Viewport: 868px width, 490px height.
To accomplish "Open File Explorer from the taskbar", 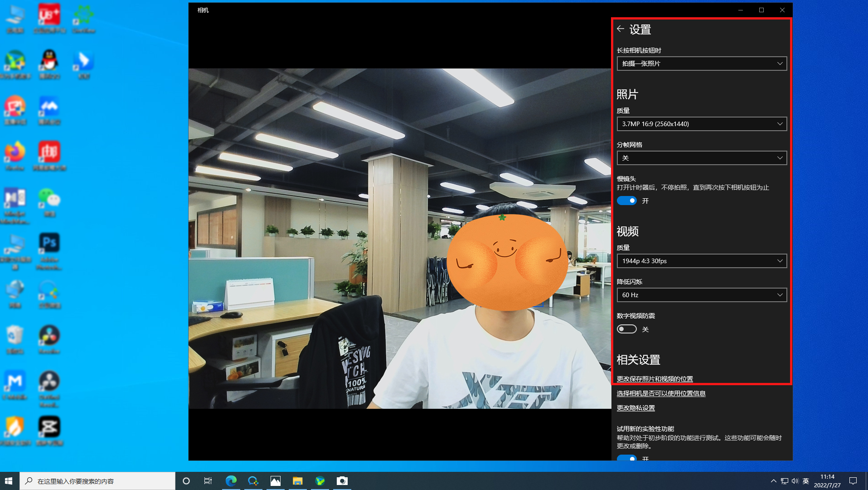I will (297, 481).
